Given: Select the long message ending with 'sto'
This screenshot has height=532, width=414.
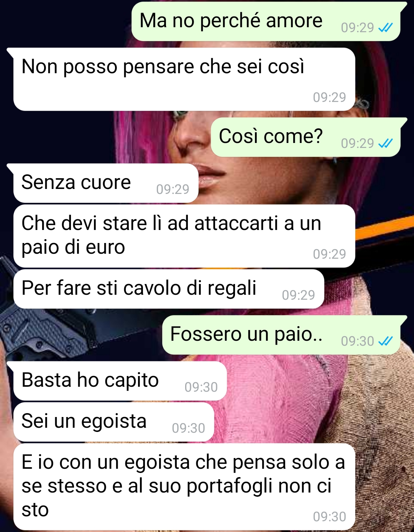Looking at the screenshot, I should (184, 487).
